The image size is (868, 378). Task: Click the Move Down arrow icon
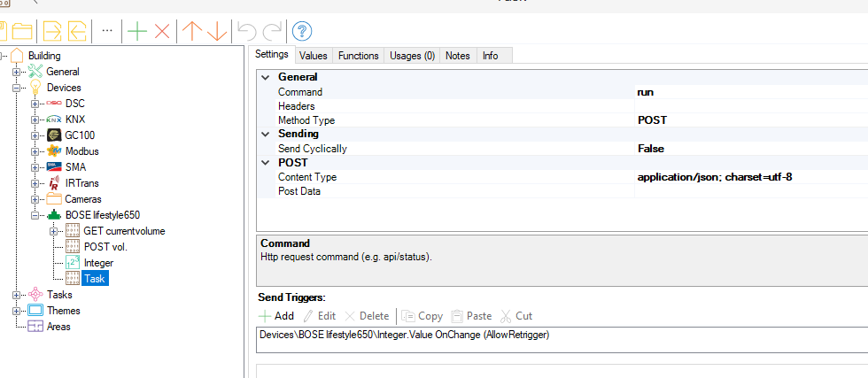click(218, 32)
